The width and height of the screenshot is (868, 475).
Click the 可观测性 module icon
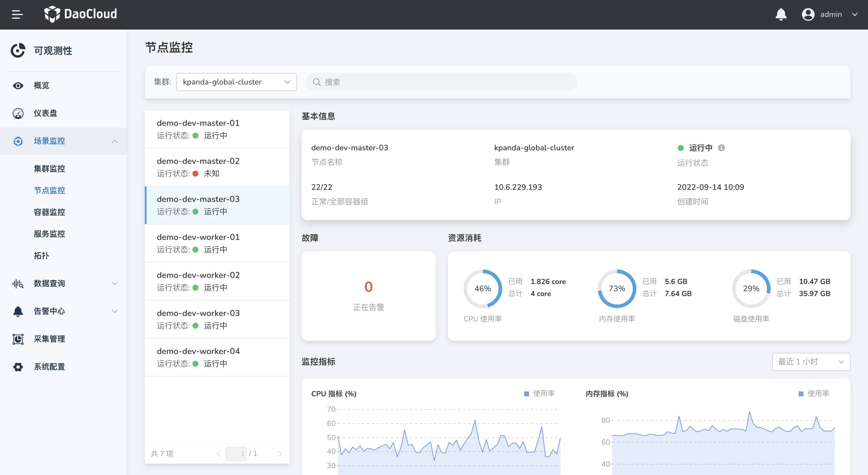(18, 50)
